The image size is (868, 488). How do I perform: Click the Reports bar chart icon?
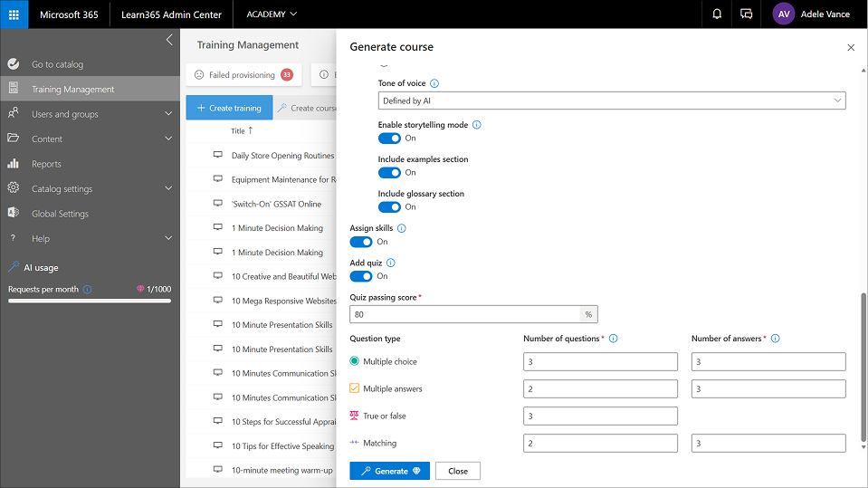tap(14, 163)
